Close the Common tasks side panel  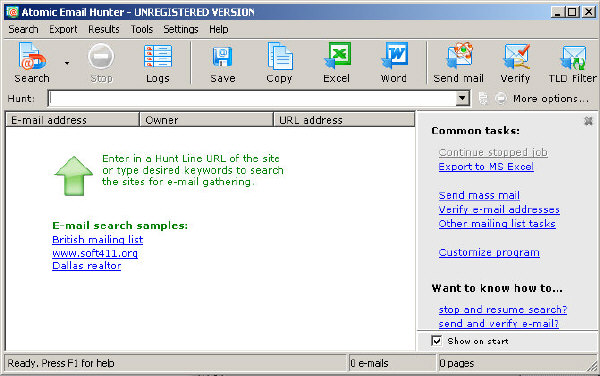[589, 121]
